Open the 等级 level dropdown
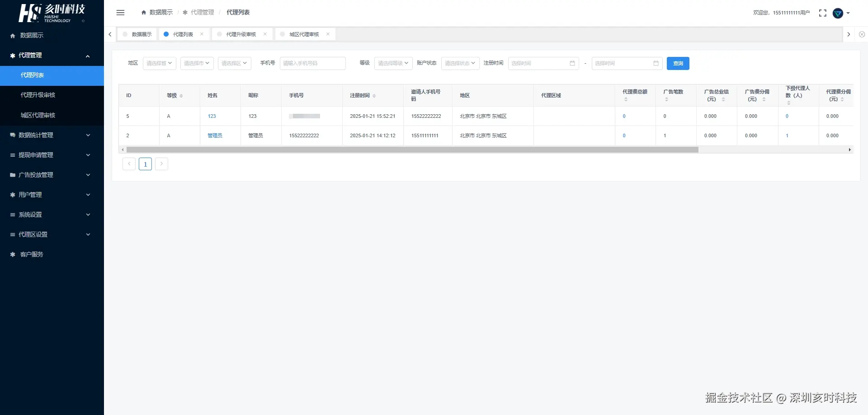The height and width of the screenshot is (415, 868). [393, 63]
